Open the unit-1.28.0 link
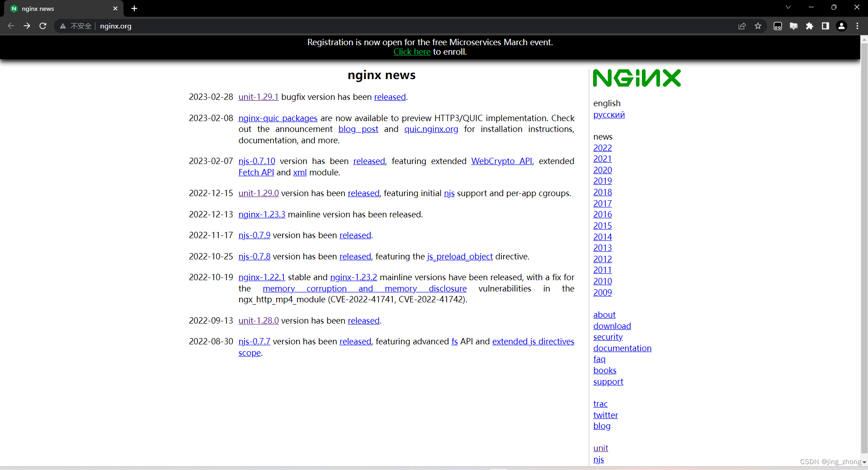 coord(258,321)
